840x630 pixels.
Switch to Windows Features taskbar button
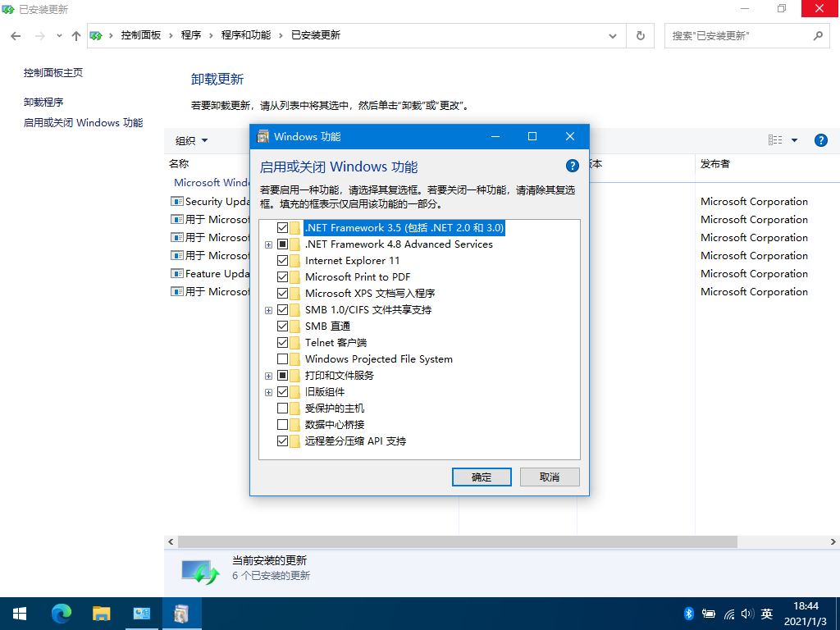(x=181, y=614)
